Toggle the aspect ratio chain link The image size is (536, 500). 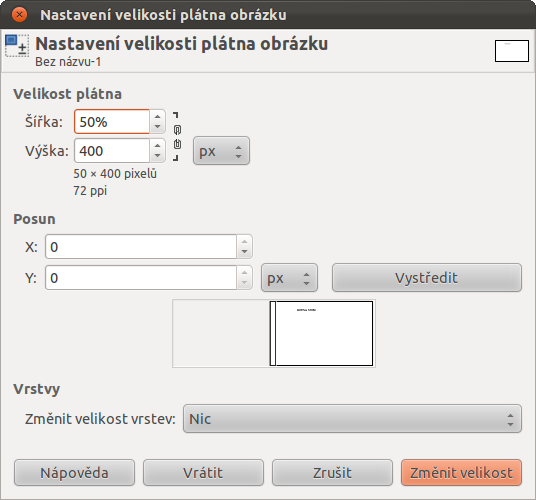coord(177,137)
